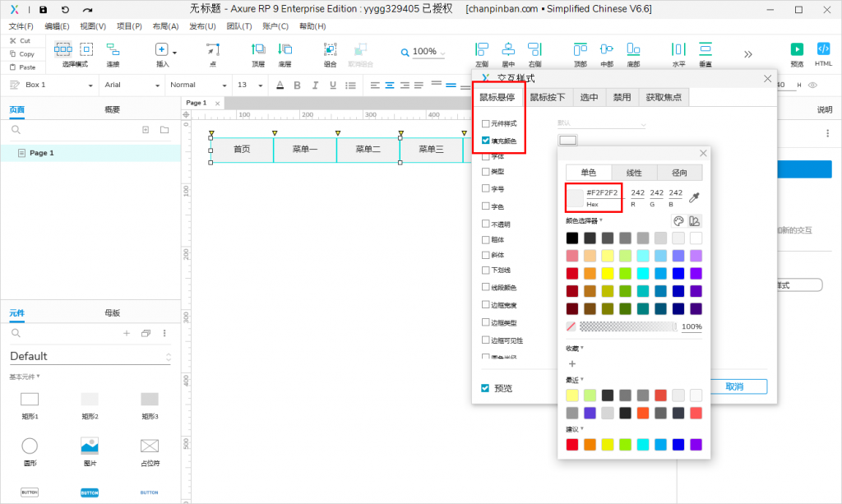
Task: Select the Connect tool icon
Action: click(x=113, y=50)
